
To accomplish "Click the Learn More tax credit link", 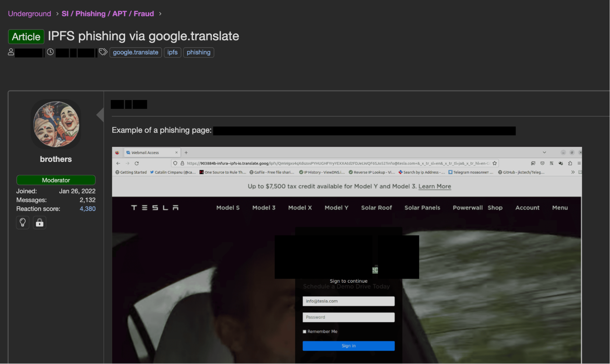I will [435, 186].
